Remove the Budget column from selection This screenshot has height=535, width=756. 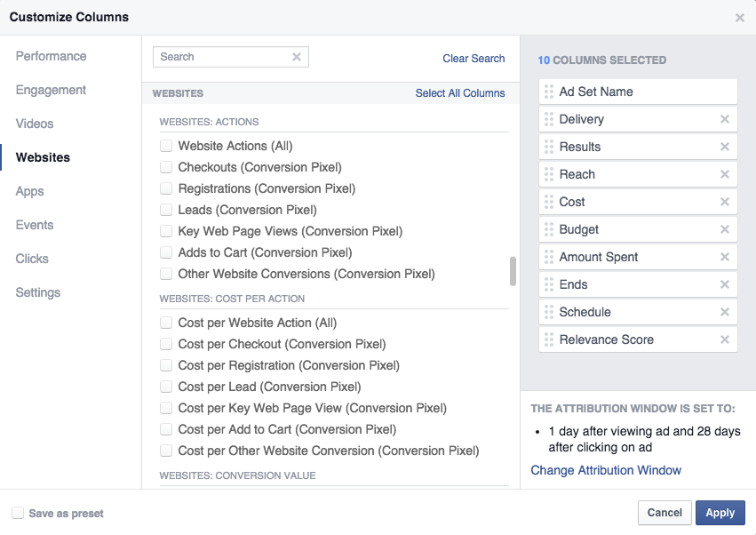[x=724, y=229]
